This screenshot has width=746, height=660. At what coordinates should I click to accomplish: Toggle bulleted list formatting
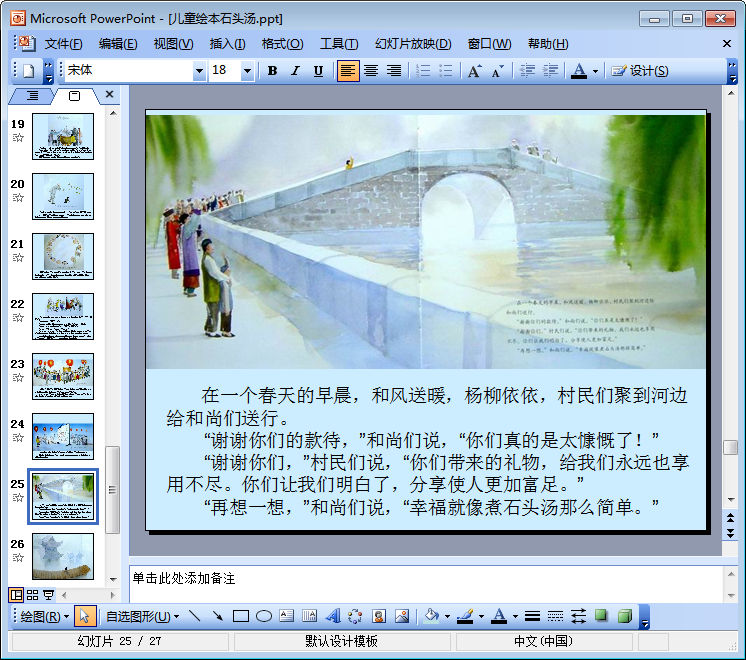[446, 71]
